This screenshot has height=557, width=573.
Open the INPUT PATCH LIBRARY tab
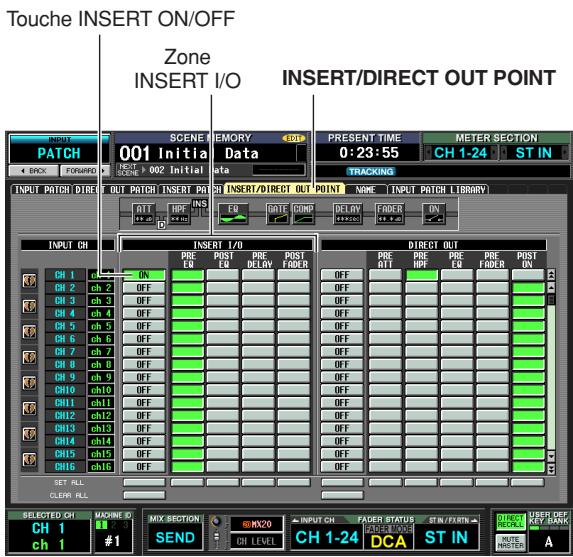click(438, 190)
